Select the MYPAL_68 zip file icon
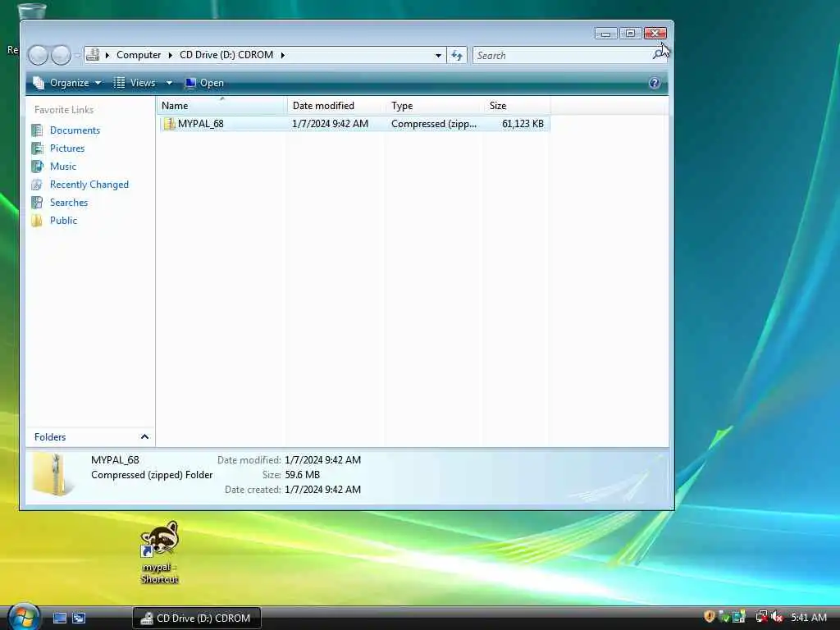 (x=169, y=124)
